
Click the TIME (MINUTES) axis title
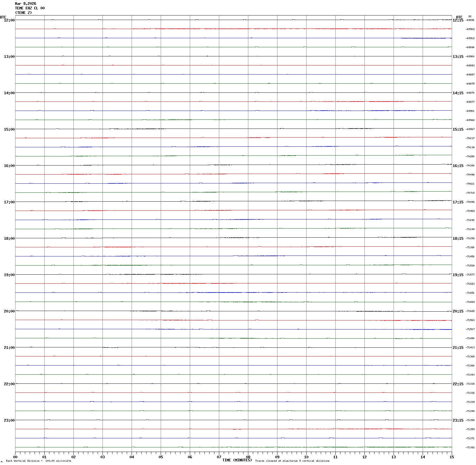[x=237, y=460]
